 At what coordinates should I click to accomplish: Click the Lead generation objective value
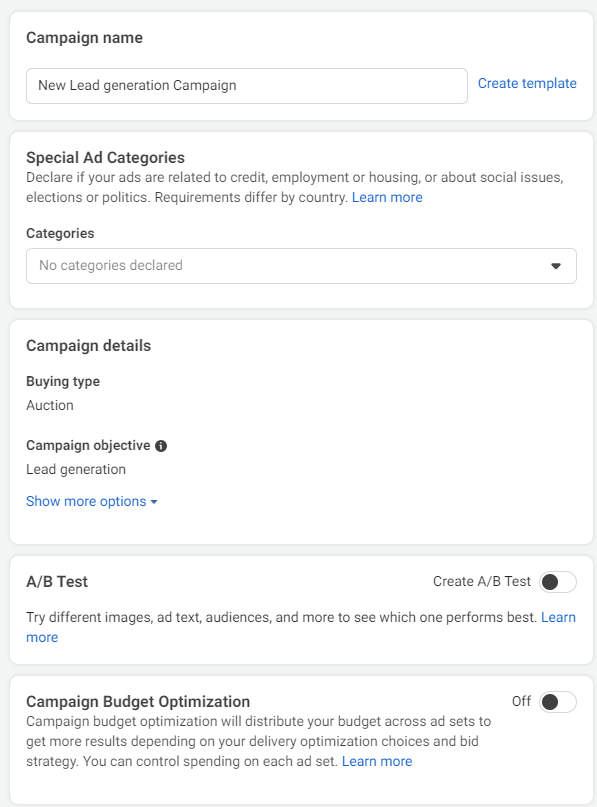tap(76, 469)
